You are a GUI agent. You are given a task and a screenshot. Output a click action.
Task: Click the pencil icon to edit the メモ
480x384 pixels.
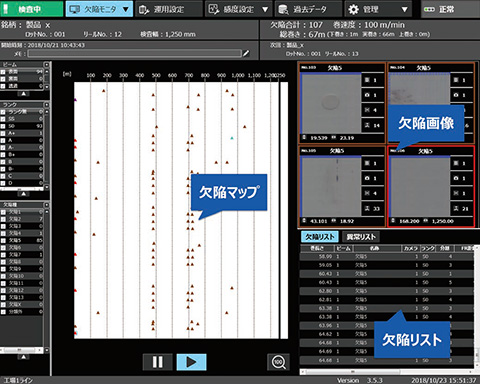click(246, 53)
